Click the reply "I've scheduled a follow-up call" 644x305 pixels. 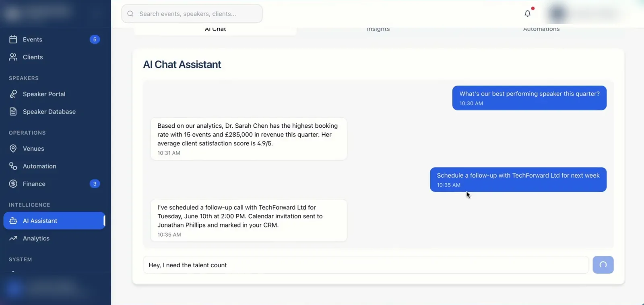click(249, 220)
